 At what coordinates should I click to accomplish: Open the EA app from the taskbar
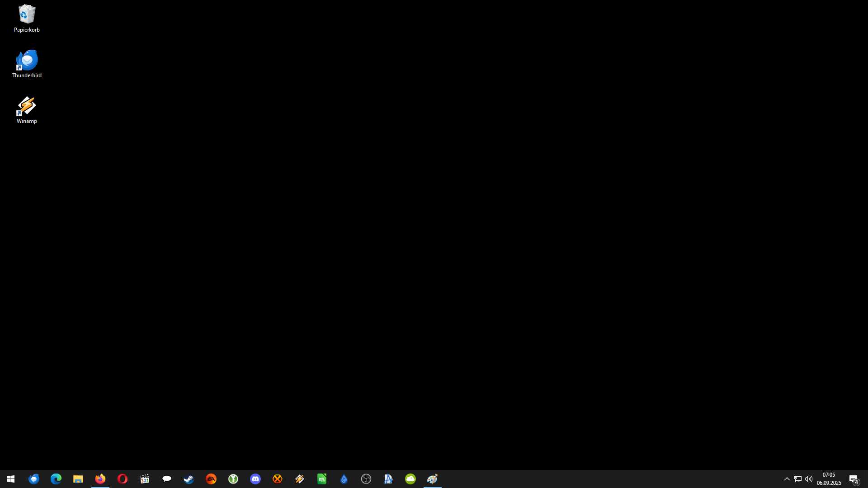pos(211,479)
